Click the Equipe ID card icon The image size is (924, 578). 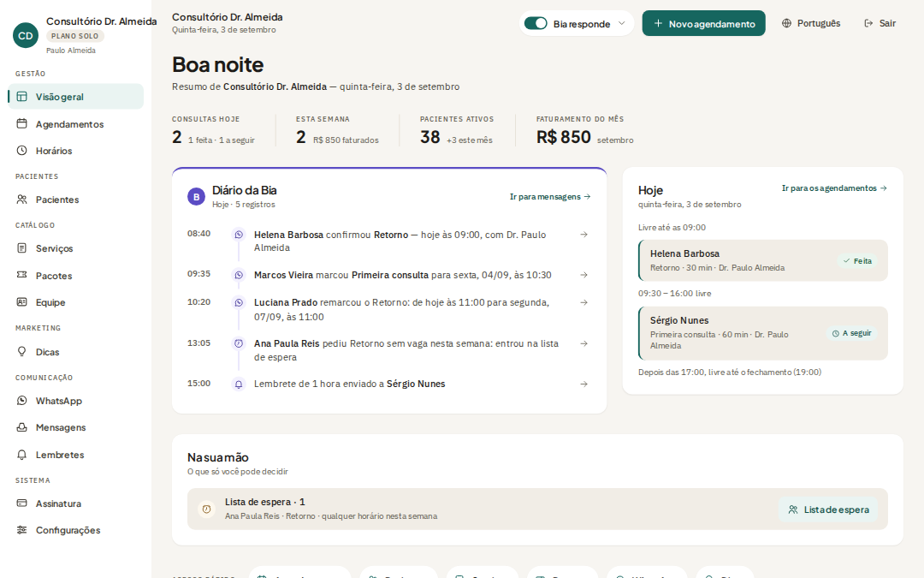21,302
